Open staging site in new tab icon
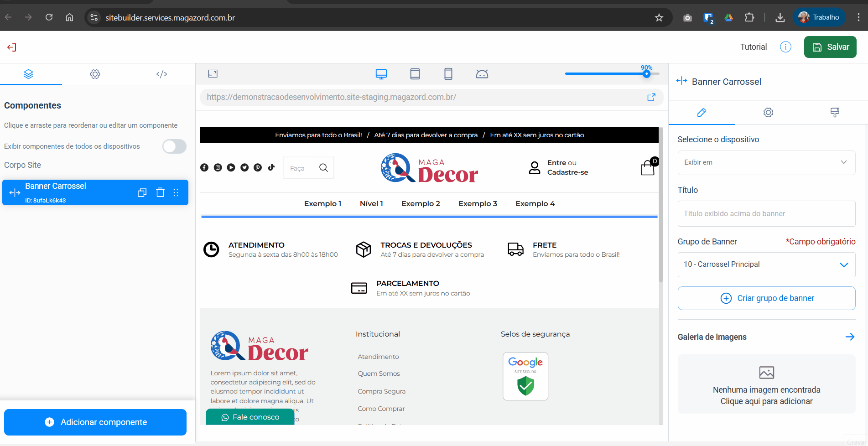This screenshot has width=868, height=446. [651, 97]
